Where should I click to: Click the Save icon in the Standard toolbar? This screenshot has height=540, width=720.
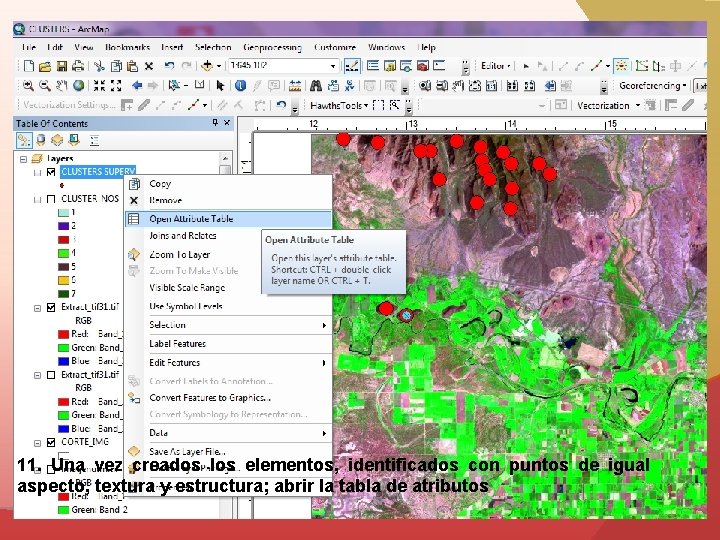[x=61, y=66]
